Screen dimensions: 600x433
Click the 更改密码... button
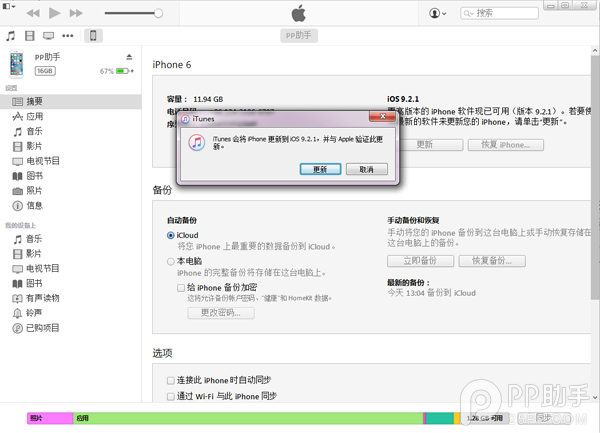click(221, 313)
